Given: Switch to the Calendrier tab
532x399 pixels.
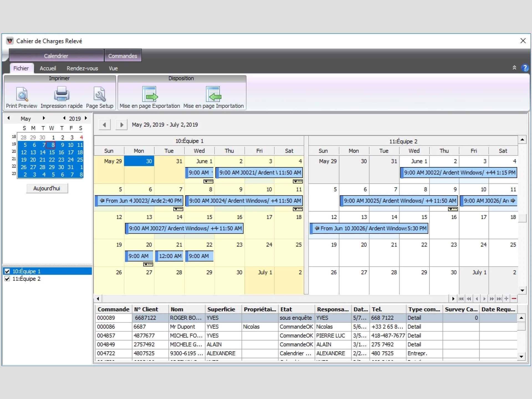Looking at the screenshot, I should 56,56.
